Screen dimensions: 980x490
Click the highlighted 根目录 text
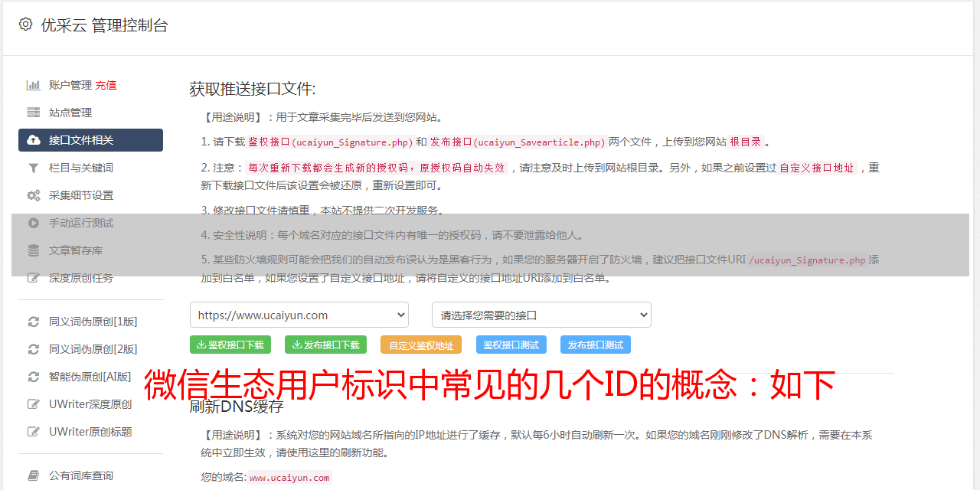coord(746,142)
